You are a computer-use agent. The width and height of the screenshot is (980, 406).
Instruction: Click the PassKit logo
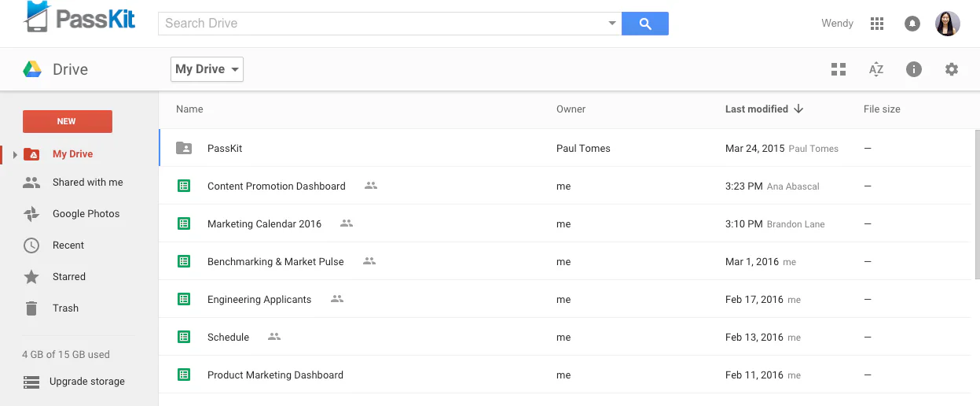(80, 17)
